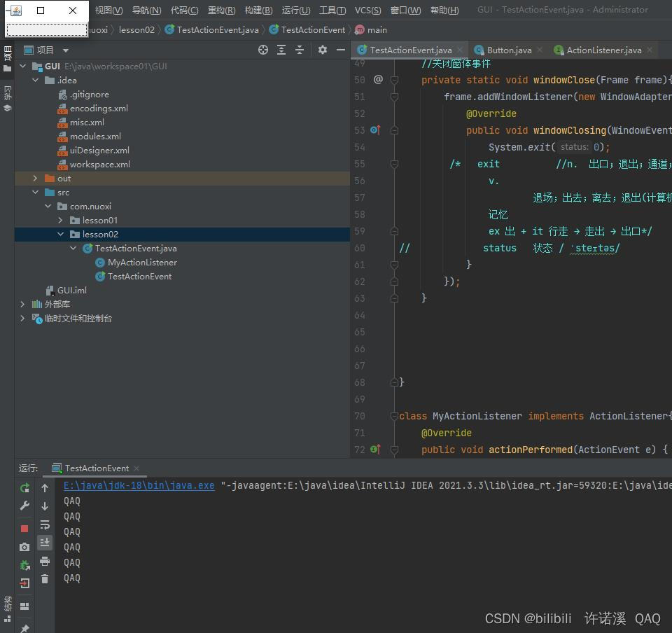Click lesson02 in the breadcrumb bar
This screenshot has height=633, width=672.
point(136,30)
